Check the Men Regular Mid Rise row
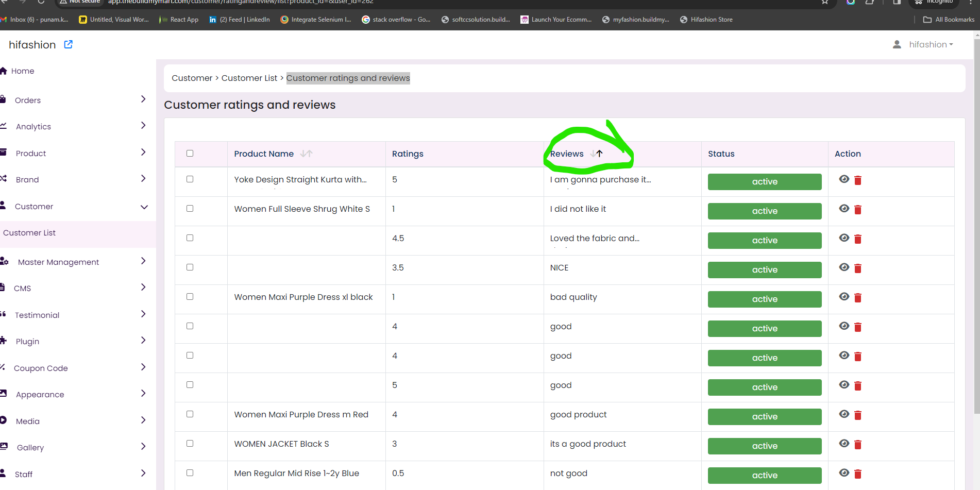 point(190,472)
